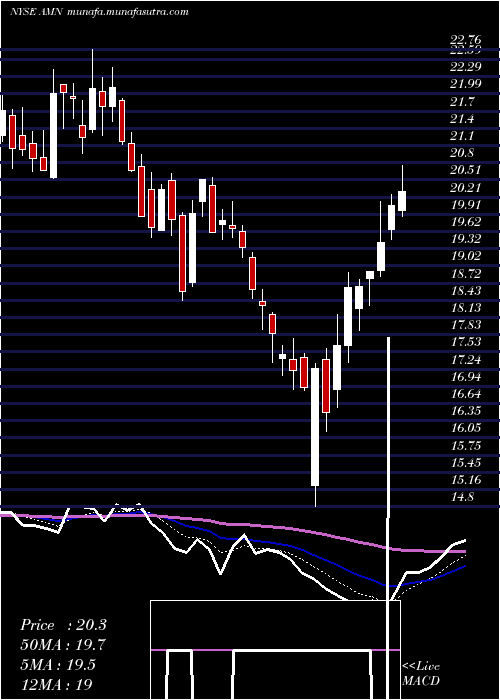Click the 17.24 price level
Viewport: 500px width, 700px height.
tap(466, 359)
